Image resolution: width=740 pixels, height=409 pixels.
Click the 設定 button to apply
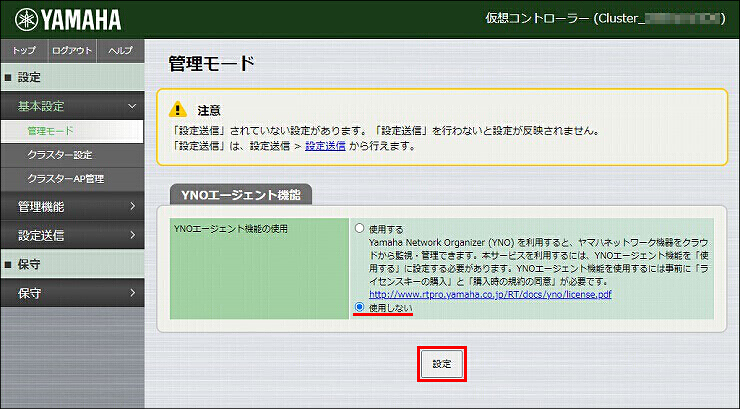click(442, 364)
